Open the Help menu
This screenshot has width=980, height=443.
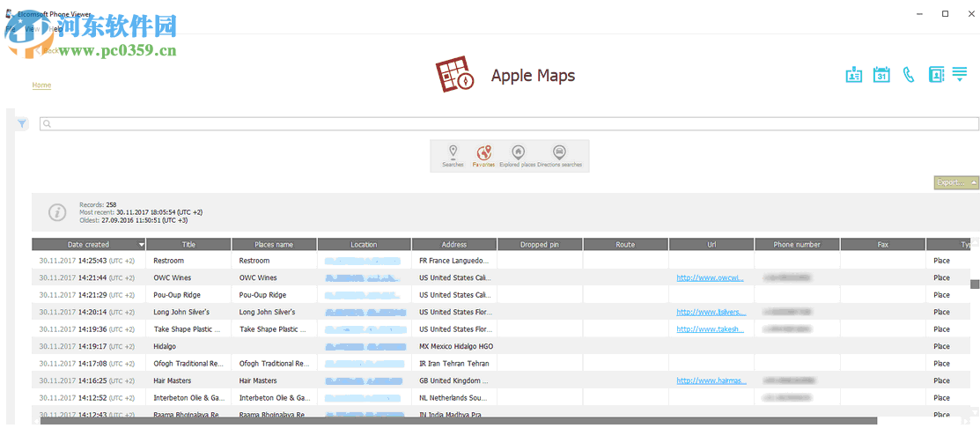pyautogui.click(x=55, y=29)
